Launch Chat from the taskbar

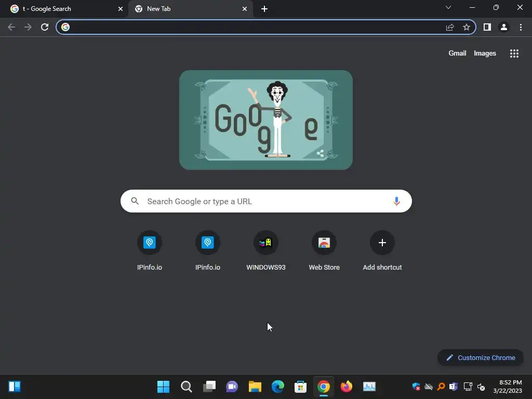pos(232,387)
